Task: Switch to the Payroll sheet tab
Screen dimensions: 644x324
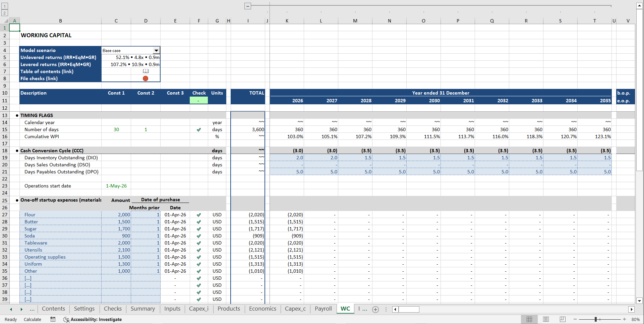Action: 323,309
